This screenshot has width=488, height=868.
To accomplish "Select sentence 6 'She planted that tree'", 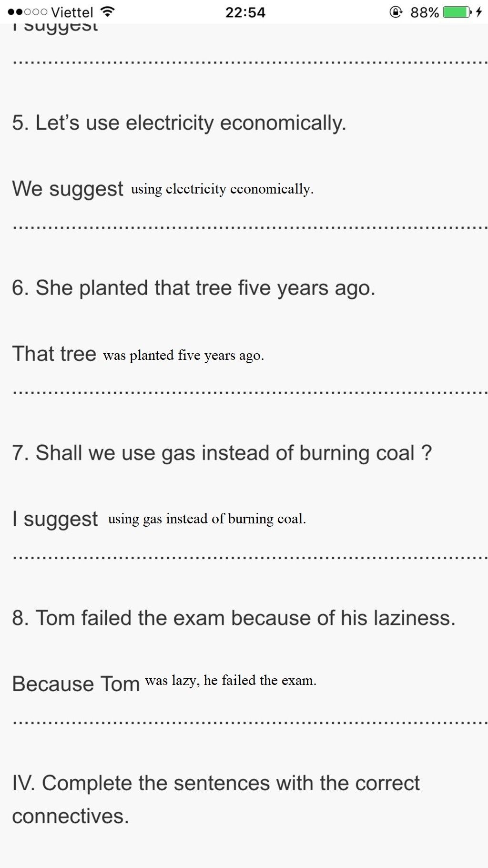I will pyautogui.click(x=194, y=288).
